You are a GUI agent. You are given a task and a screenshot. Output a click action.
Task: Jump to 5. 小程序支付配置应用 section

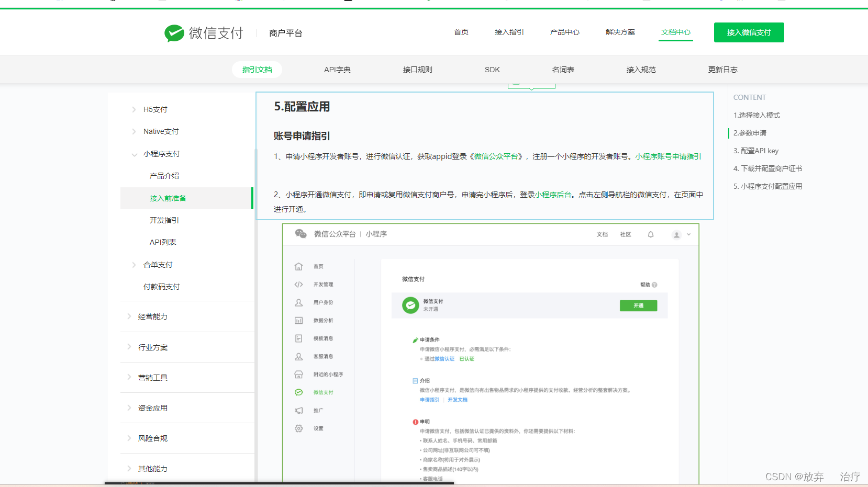[x=767, y=186]
